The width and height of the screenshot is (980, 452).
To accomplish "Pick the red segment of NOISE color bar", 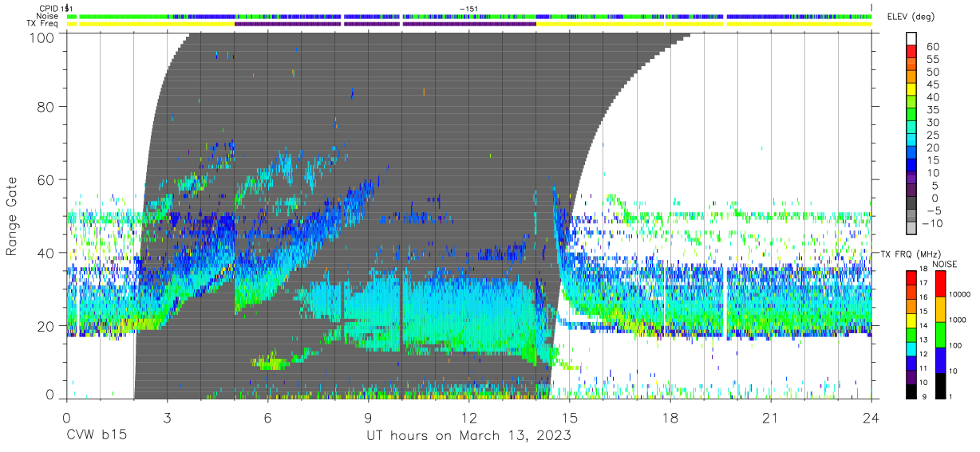I will click(x=940, y=284).
